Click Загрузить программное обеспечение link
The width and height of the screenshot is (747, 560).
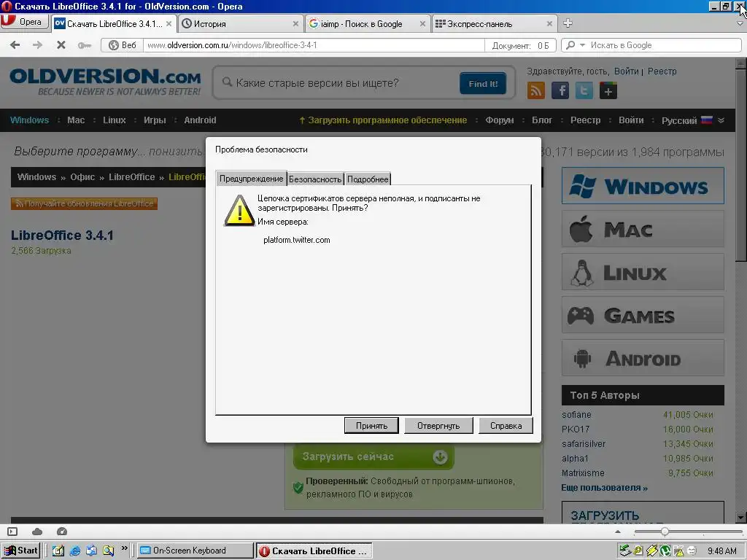pyautogui.click(x=383, y=120)
